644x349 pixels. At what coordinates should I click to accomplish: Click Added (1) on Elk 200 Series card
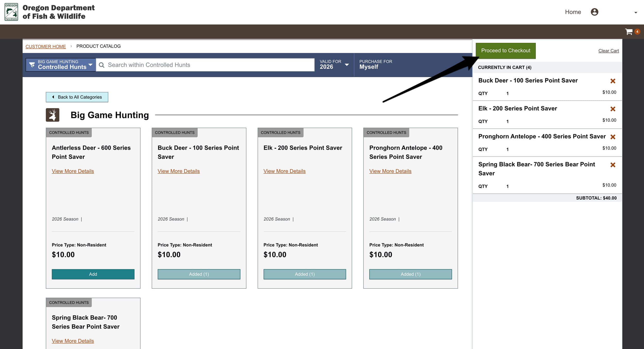305,274
